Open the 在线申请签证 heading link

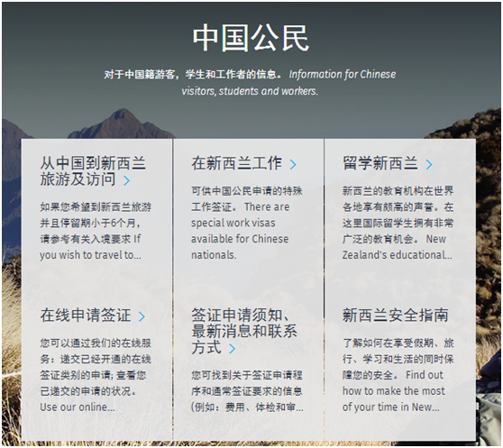tap(86, 315)
